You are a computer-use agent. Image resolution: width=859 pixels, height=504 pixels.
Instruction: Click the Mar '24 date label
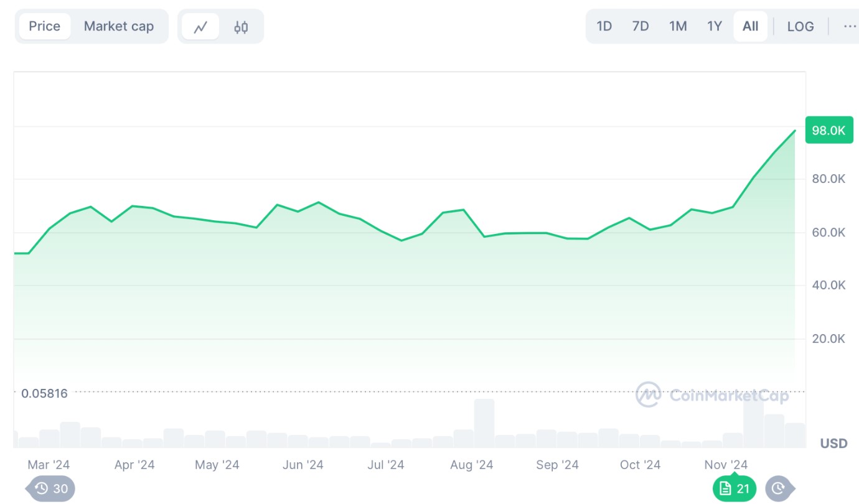(49, 465)
